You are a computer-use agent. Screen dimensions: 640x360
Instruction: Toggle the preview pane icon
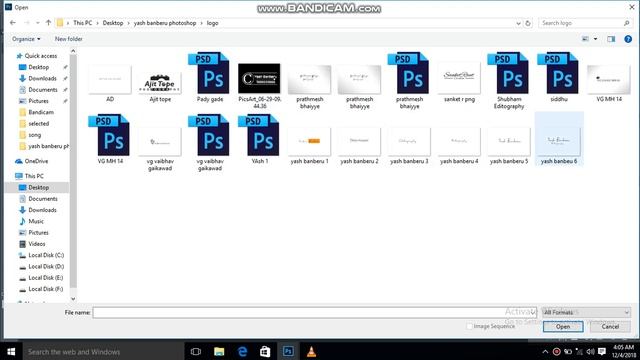point(611,39)
